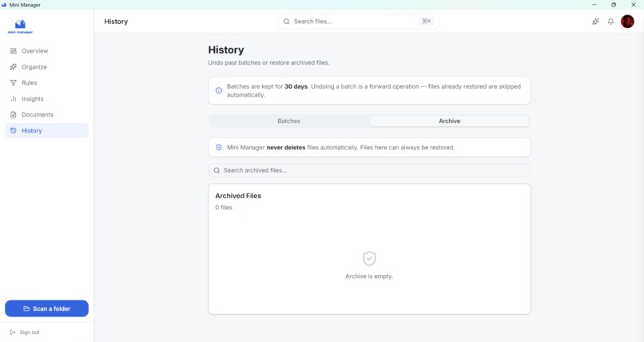The height and width of the screenshot is (342, 644).
Task: Open the sparkle AI assistant icon
Action: [595, 22]
